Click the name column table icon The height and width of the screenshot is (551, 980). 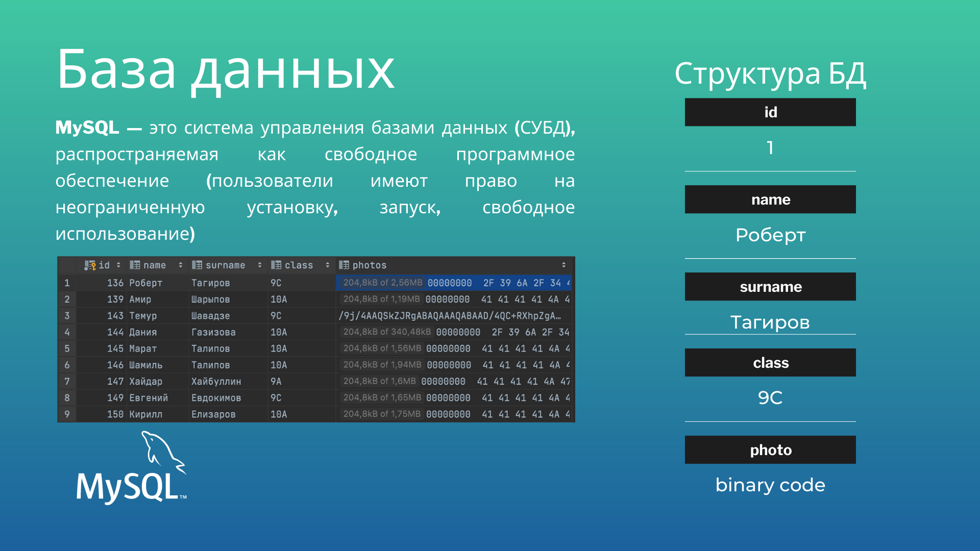point(135,265)
